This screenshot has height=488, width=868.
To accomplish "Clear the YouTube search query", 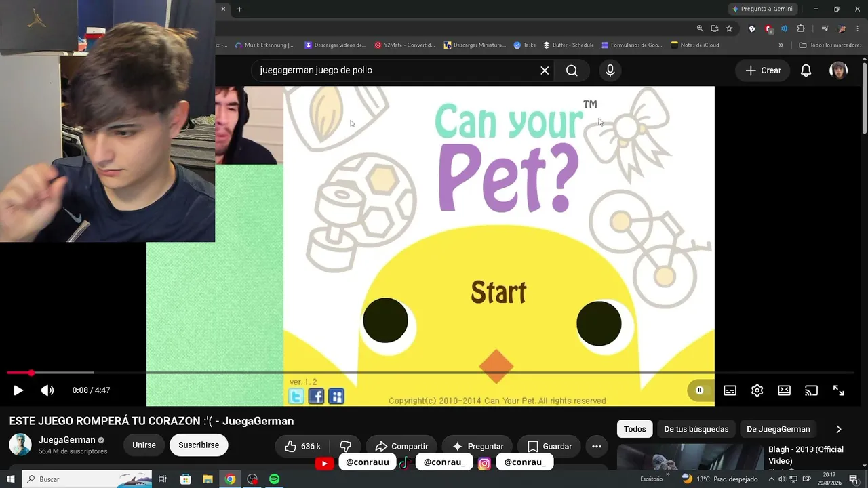I will pos(545,70).
